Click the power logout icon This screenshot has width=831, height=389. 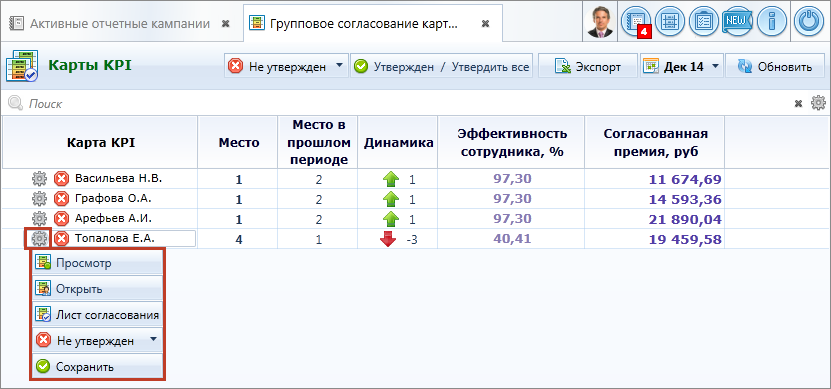click(810, 22)
